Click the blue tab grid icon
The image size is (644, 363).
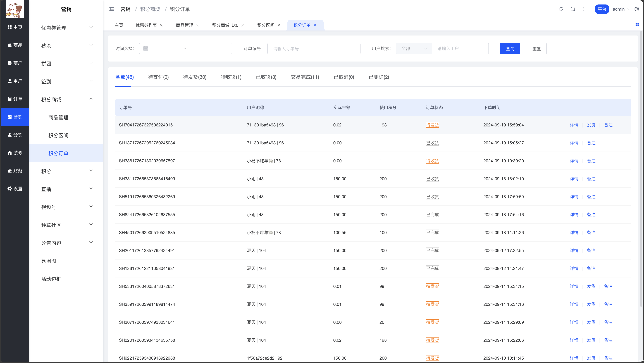click(637, 24)
